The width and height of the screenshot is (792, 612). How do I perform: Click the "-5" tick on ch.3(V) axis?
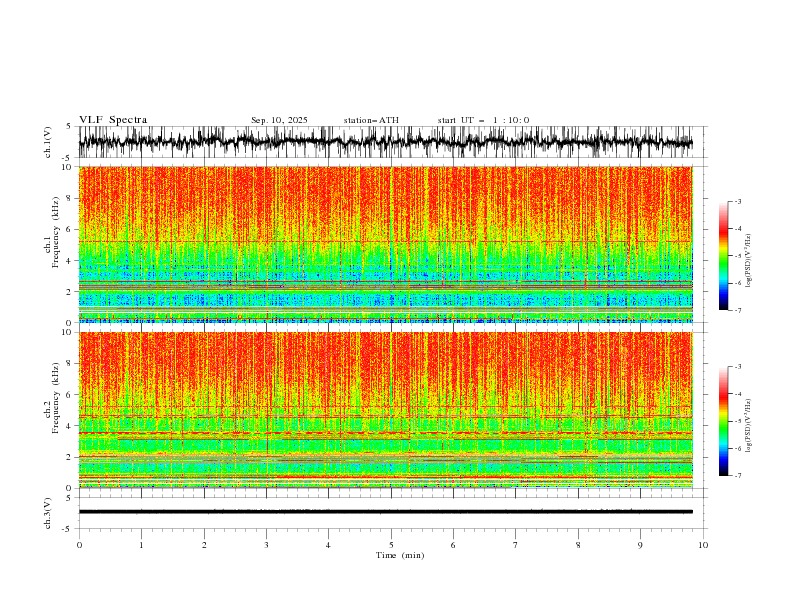[68, 529]
